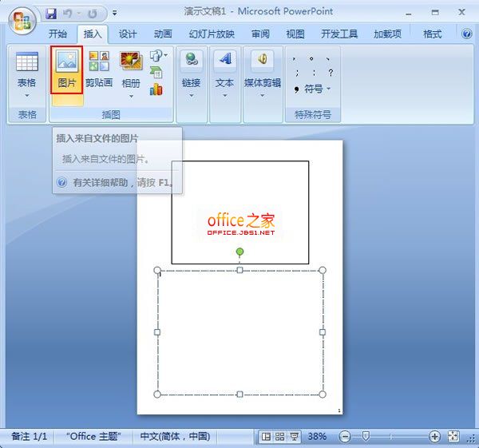
Task: Save the presentation from quick access toolbar
Action: (x=51, y=14)
